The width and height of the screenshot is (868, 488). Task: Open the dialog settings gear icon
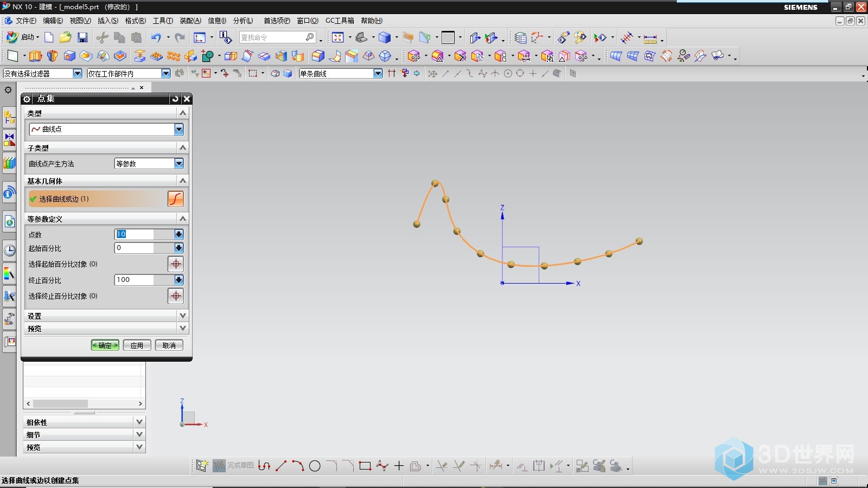coord(27,99)
